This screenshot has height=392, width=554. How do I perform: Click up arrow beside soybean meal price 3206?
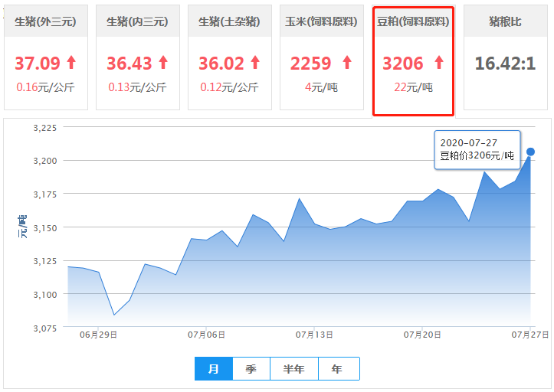(x=439, y=62)
